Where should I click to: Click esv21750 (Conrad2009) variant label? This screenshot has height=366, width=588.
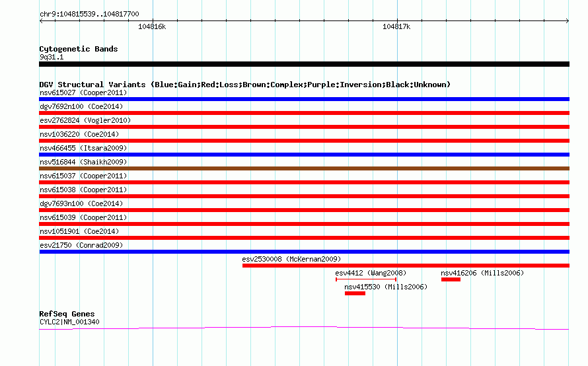click(x=81, y=245)
